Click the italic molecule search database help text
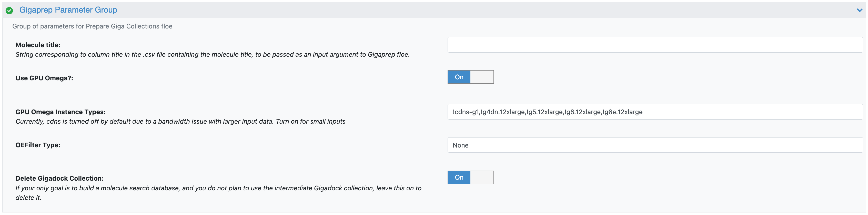 (x=218, y=188)
